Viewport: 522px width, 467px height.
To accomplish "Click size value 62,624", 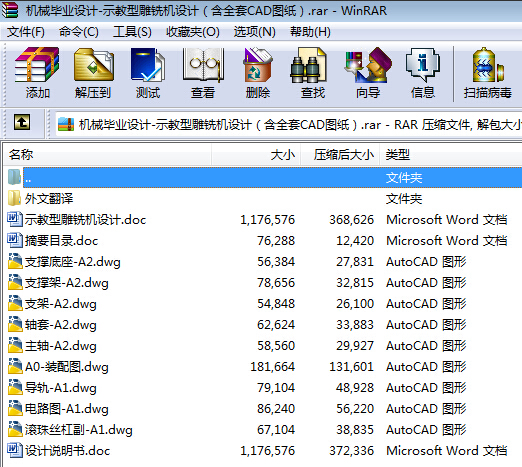I will click(x=276, y=325).
